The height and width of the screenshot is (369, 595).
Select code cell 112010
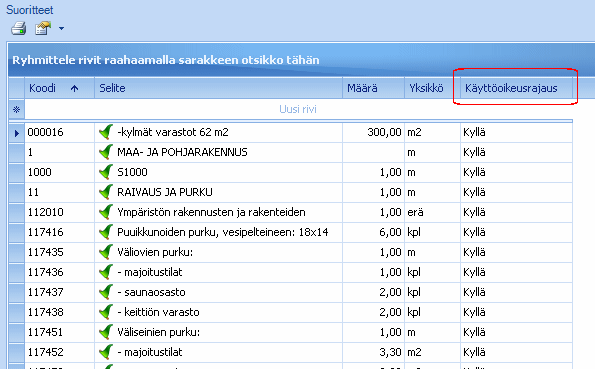(x=60, y=212)
